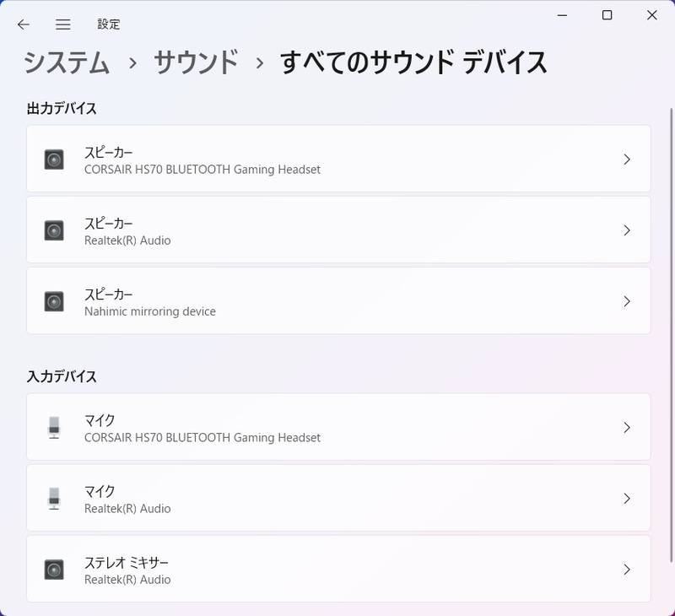
Task: Open the navigation hamburger icon
Action: (62, 24)
